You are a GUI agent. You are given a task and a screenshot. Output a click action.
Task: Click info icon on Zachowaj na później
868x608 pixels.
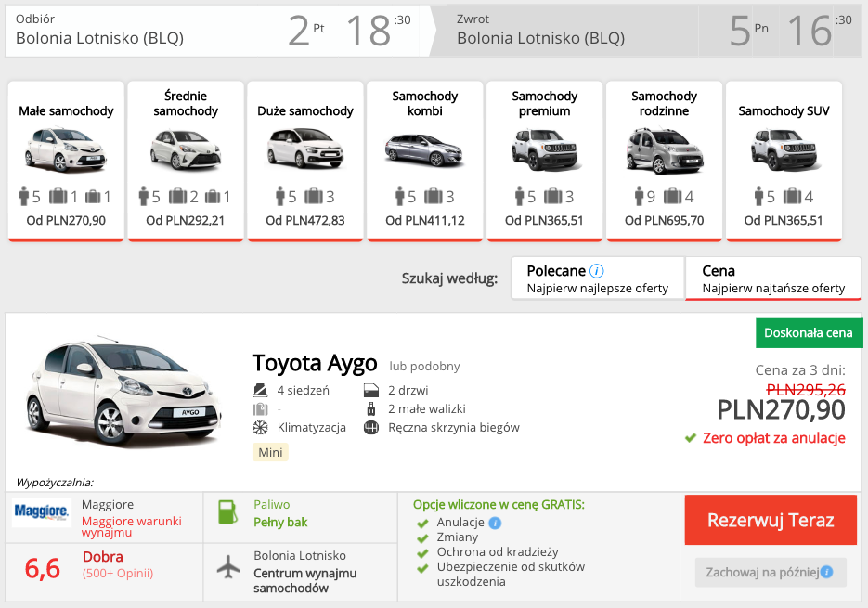point(826,572)
